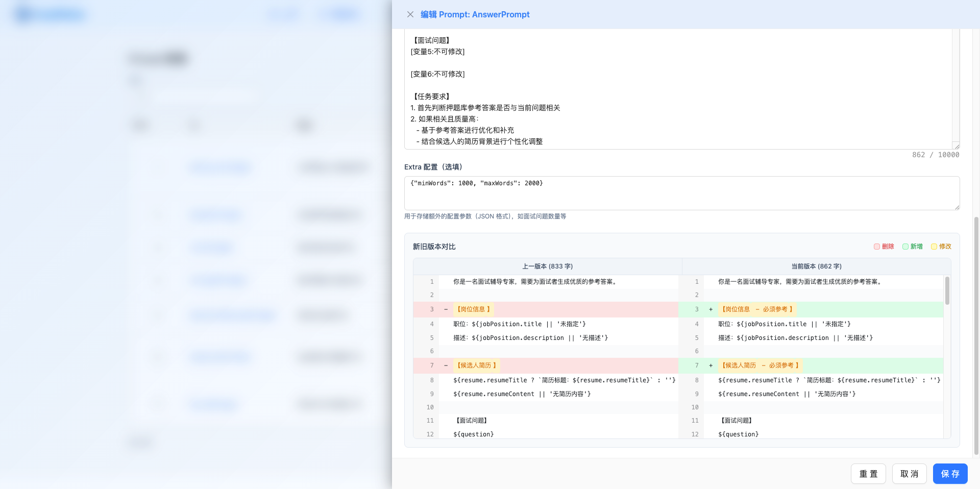Click the plus marker beside 【候选人简历 − 必须参考】
Screen dimensions: 980x489
click(710, 365)
